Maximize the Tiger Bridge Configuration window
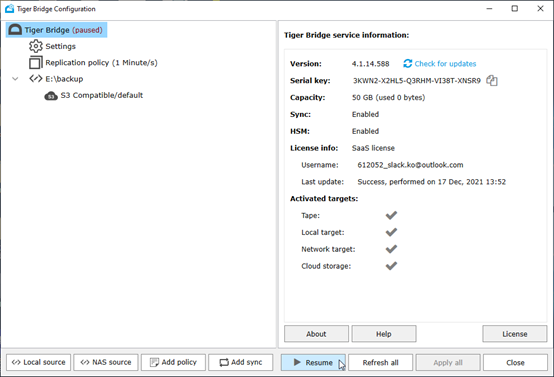Image resolution: width=554 pixels, height=377 pixels. coord(515,8)
